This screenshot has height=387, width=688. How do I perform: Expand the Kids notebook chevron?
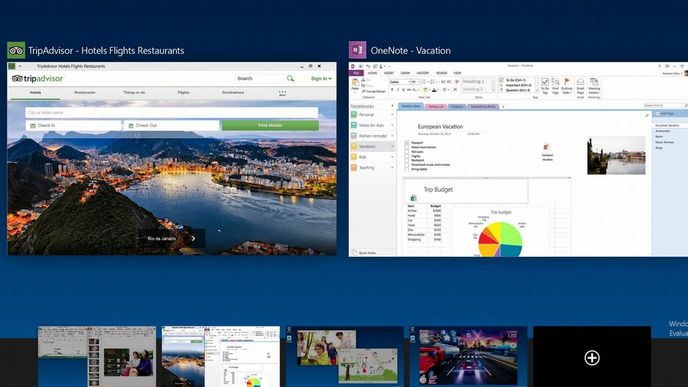pyautogui.click(x=392, y=157)
